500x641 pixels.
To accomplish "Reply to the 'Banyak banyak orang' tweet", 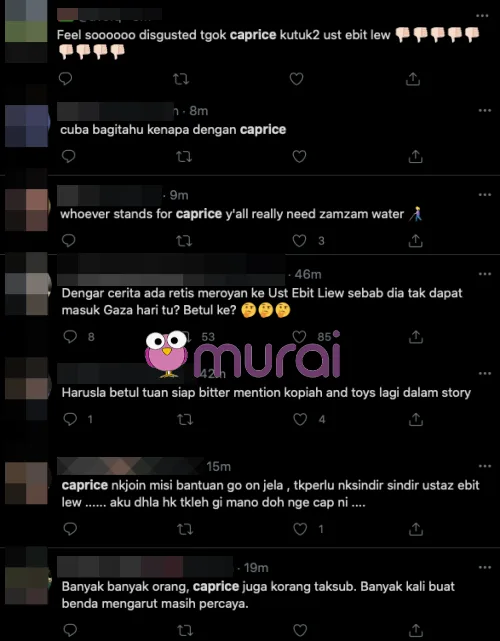I will tap(70, 630).
